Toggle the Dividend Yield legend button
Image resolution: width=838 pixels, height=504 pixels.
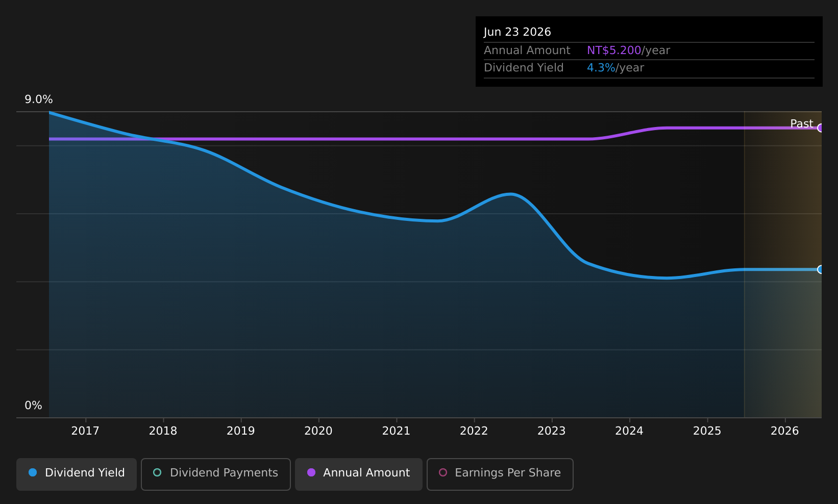pos(77,474)
